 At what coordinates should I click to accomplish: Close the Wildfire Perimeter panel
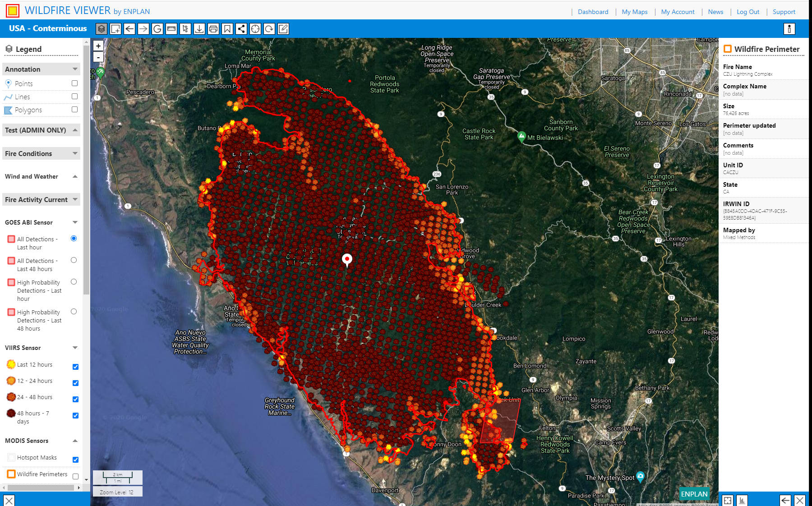[x=800, y=500]
